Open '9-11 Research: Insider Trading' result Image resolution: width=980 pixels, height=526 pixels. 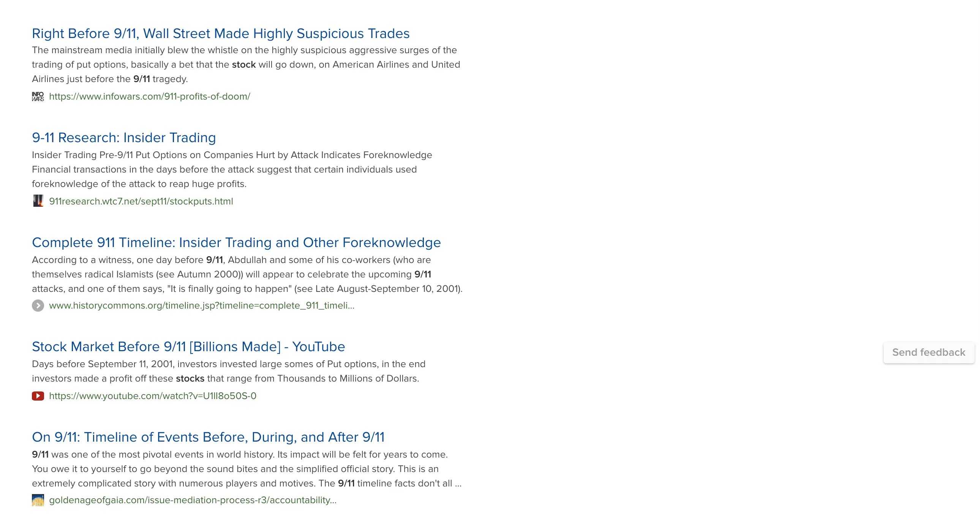coord(124,138)
